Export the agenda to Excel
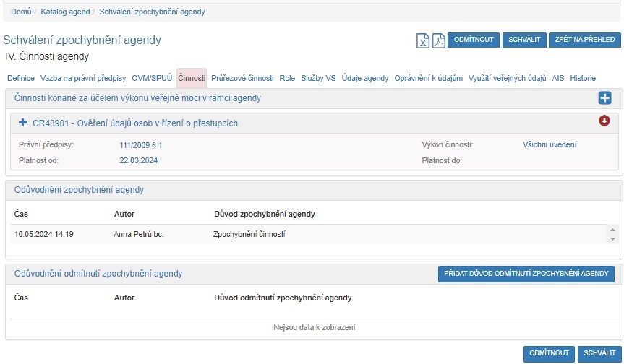The height and width of the screenshot is (364, 624). 423,40
